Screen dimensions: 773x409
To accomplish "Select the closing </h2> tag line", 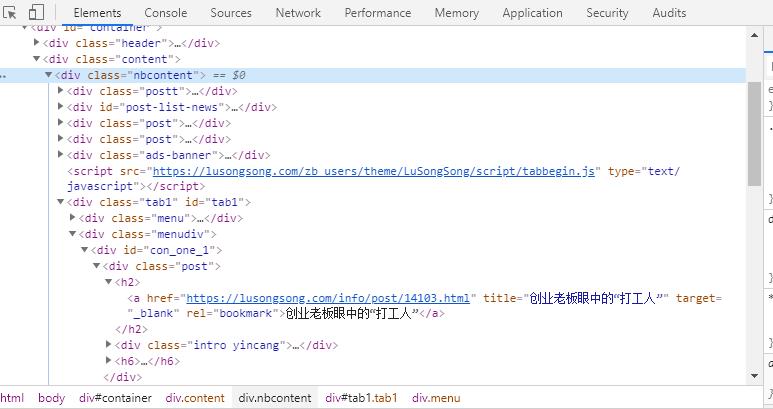I will point(132,329).
